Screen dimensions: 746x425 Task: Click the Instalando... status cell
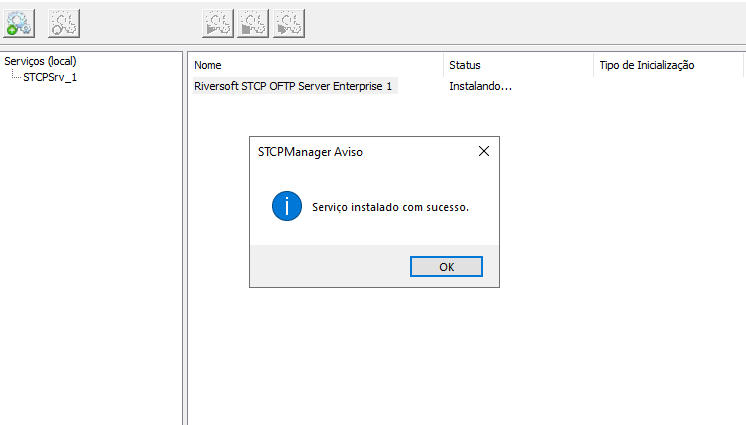coord(481,86)
